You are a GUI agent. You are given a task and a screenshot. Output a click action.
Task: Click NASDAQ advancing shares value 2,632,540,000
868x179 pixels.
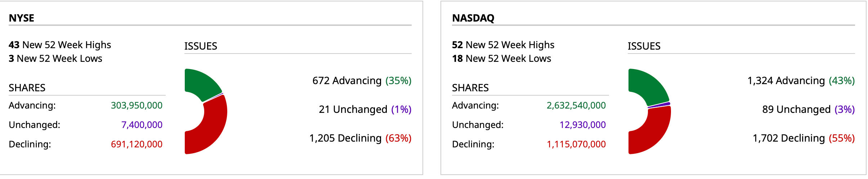click(576, 105)
